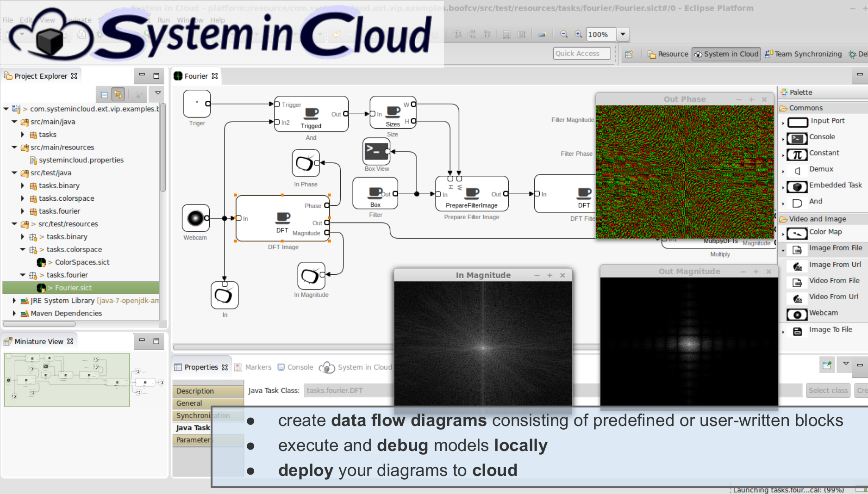Click the Launching tasks progress status
Screen dimensions: 868x494
788,490
